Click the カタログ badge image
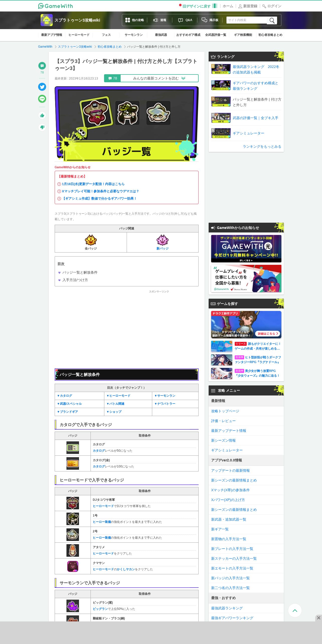This screenshot has width=322, height=644. [73, 448]
